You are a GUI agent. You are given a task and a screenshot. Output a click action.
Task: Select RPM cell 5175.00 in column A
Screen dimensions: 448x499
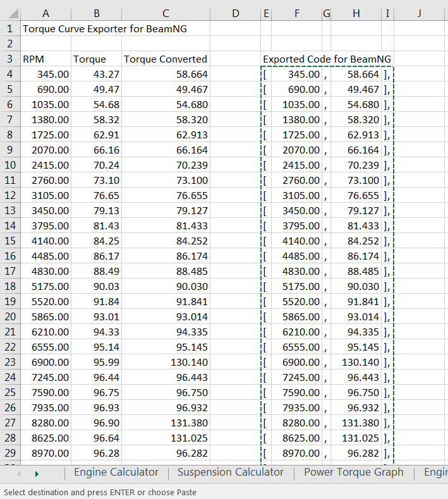(46, 286)
